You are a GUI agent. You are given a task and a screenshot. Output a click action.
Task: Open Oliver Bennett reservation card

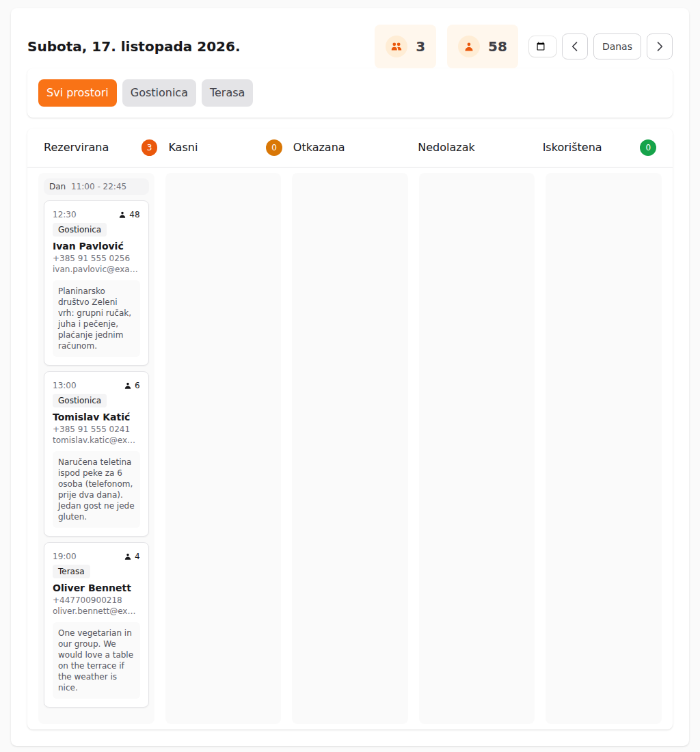pyautogui.click(x=96, y=624)
